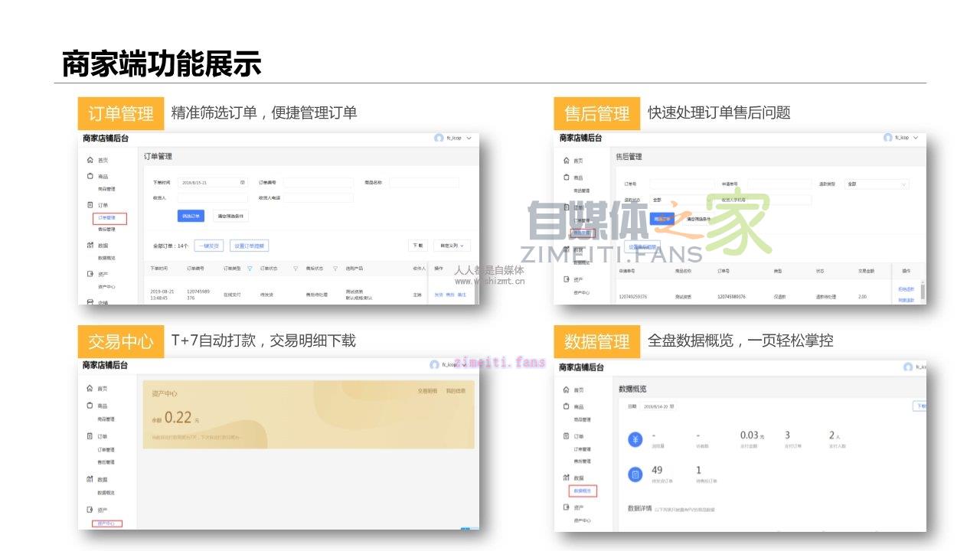Click the blue 筛选订单 button in 订单管理

[x=191, y=216]
